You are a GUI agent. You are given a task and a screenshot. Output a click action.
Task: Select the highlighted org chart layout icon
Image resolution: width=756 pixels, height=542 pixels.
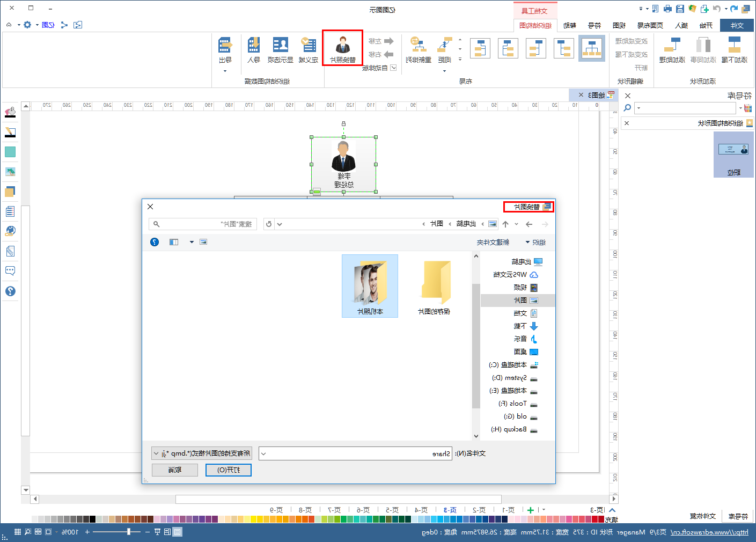[x=592, y=48]
